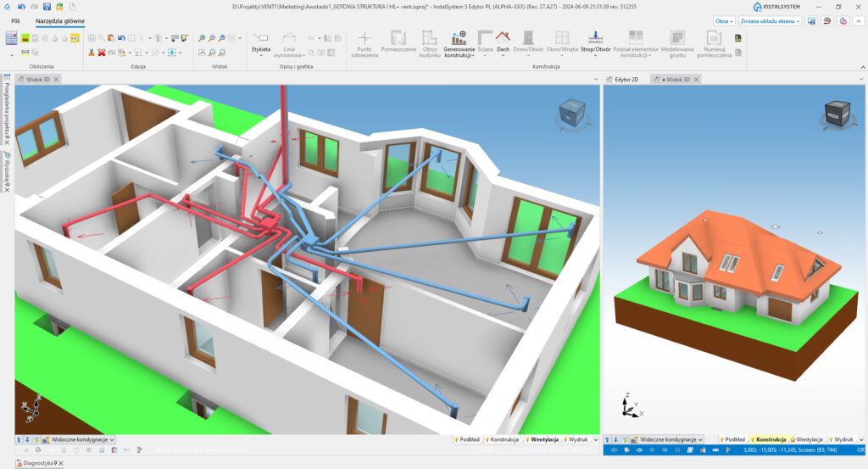Open Widoczne kondygnacje dropdown in left view
868x469 pixels.
[x=79, y=440]
